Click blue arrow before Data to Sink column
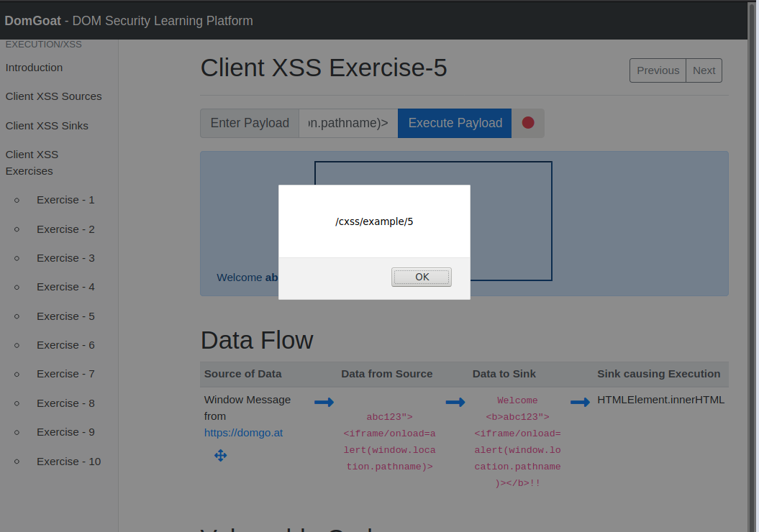This screenshot has width=759, height=532. tap(455, 403)
